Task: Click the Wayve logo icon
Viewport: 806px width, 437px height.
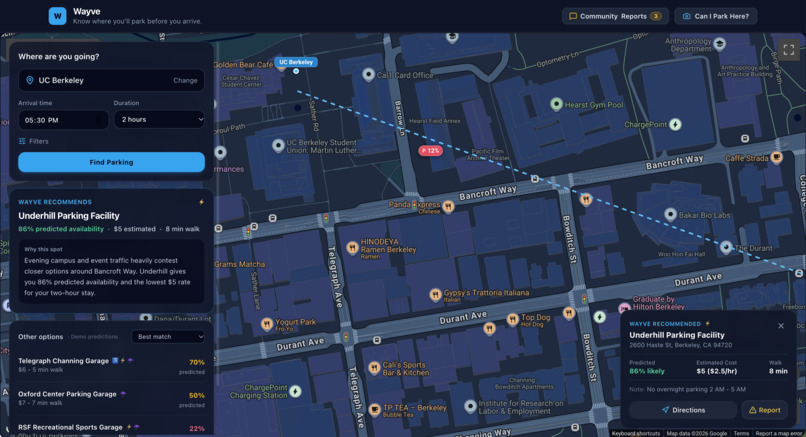Action: pos(58,16)
